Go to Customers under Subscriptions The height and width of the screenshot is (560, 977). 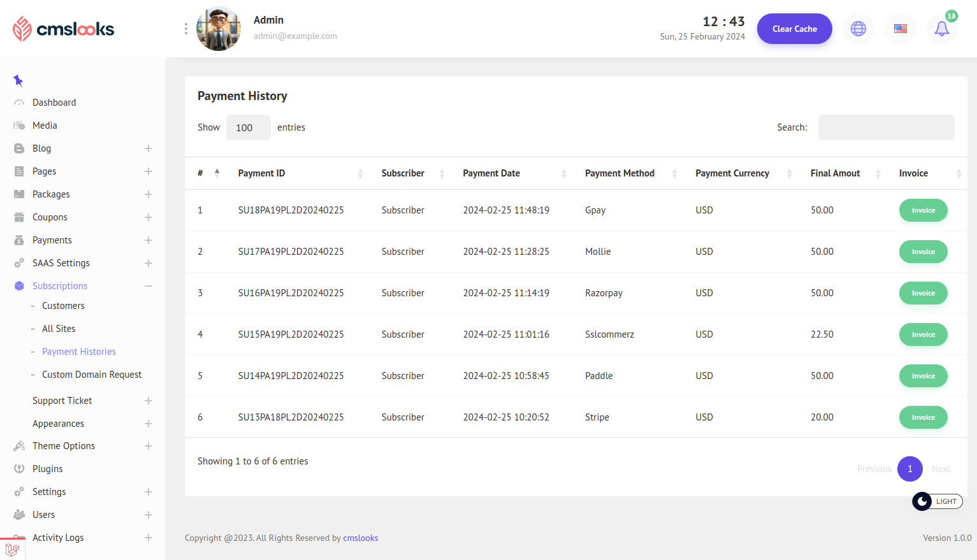pos(63,306)
